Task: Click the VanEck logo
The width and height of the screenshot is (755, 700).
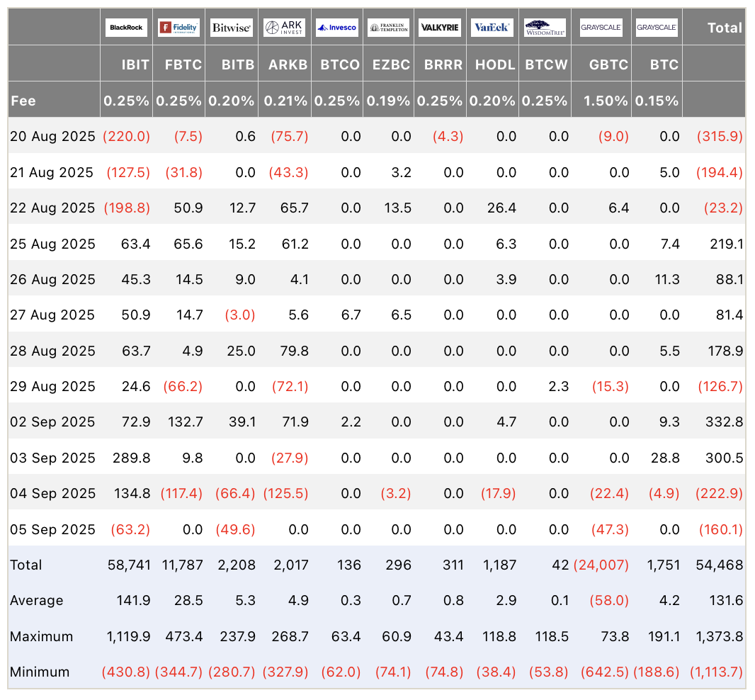Action: click(492, 28)
